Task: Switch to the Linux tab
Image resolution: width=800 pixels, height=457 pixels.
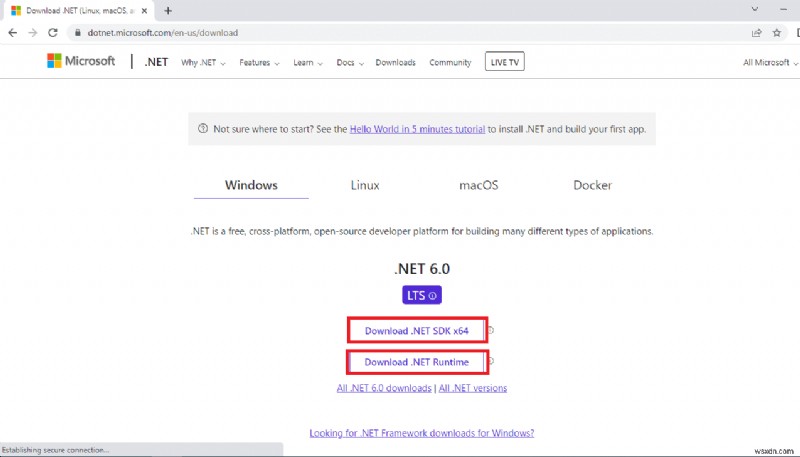Action: coord(365,185)
